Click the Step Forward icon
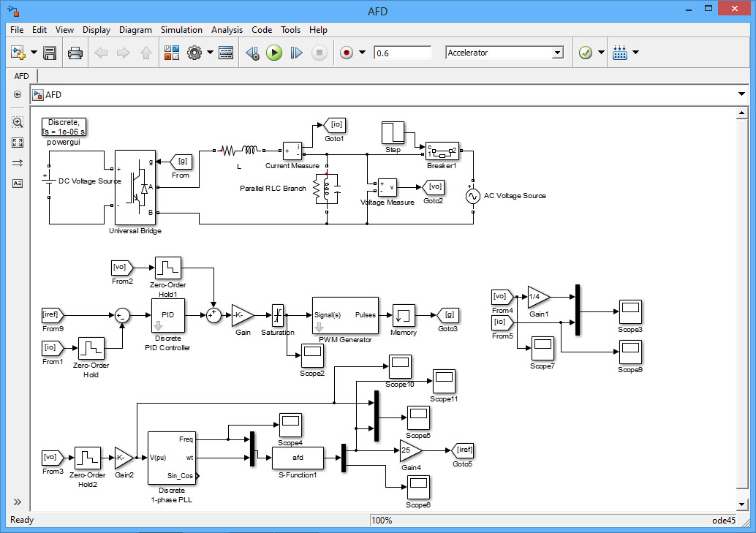 (x=296, y=53)
